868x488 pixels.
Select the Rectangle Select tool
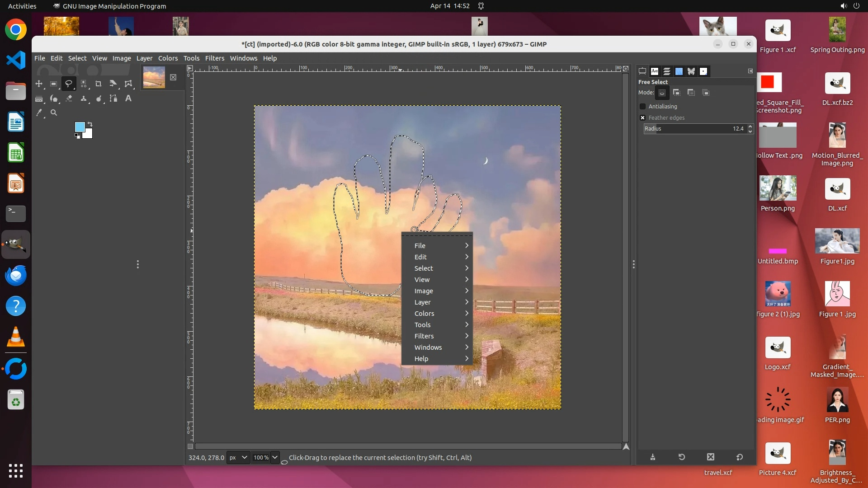53,84
